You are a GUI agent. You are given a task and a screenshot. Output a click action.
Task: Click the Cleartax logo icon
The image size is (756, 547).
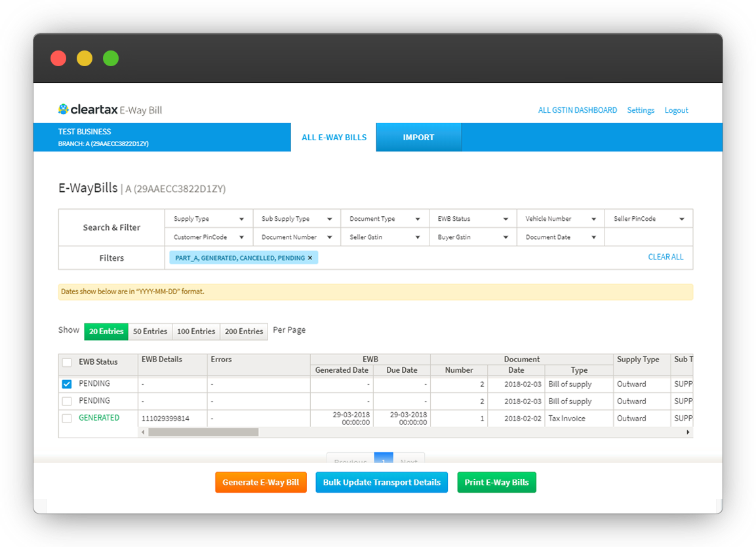pyautogui.click(x=64, y=109)
